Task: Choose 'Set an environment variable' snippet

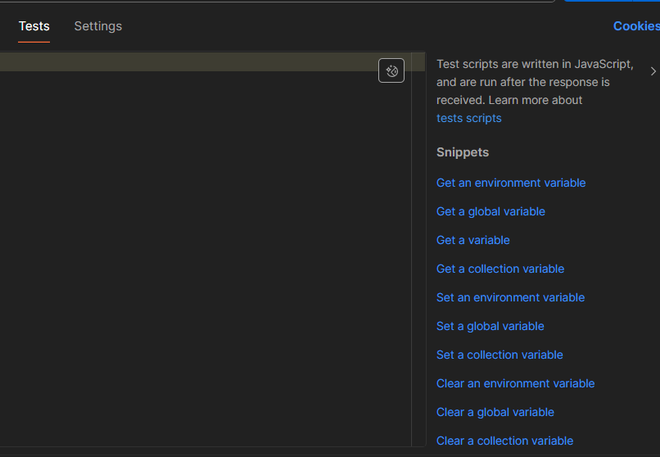Action: click(510, 297)
